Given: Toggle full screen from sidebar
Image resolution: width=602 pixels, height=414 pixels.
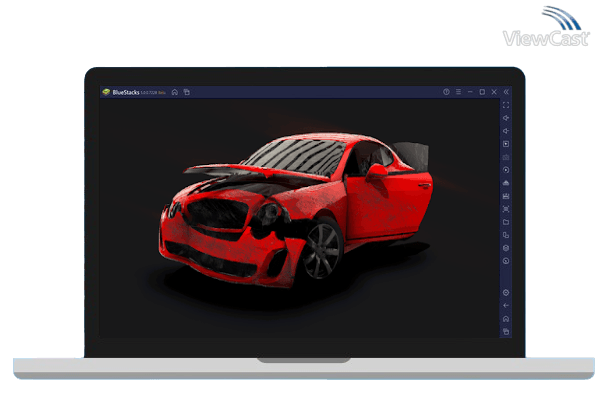Looking at the screenshot, I should (x=506, y=105).
